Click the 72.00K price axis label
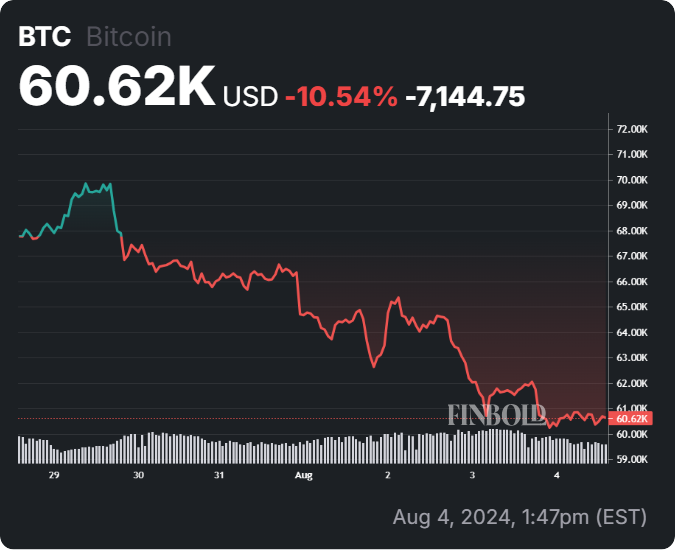The image size is (675, 550). [x=631, y=129]
